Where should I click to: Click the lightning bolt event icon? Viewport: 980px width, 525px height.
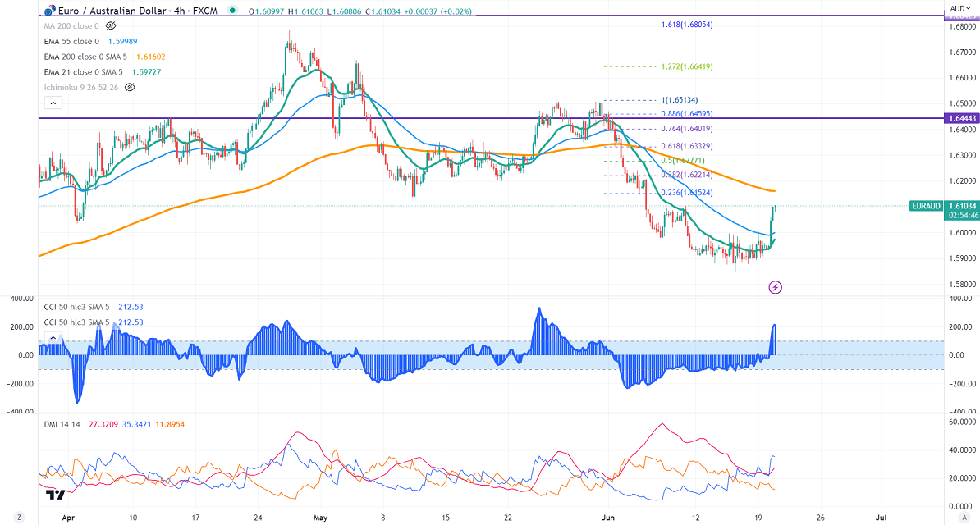click(775, 287)
